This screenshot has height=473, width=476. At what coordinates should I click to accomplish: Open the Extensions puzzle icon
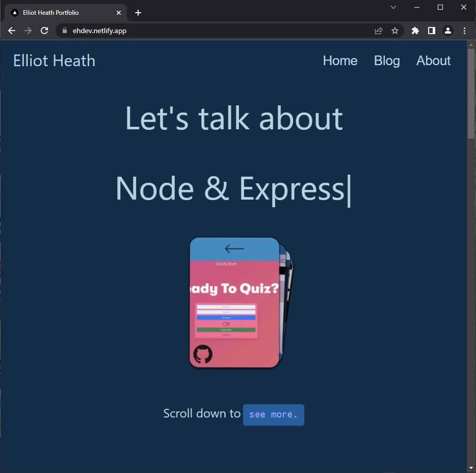coord(415,31)
